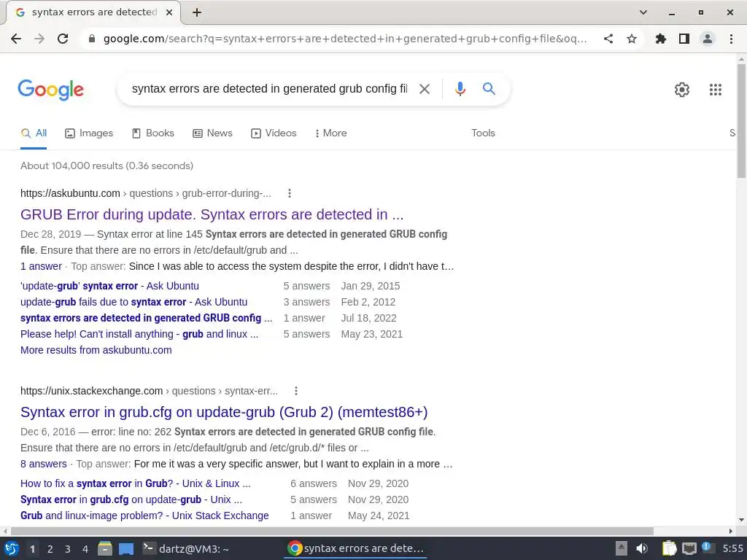
Task: Open the volume control in tray
Action: (x=642, y=549)
